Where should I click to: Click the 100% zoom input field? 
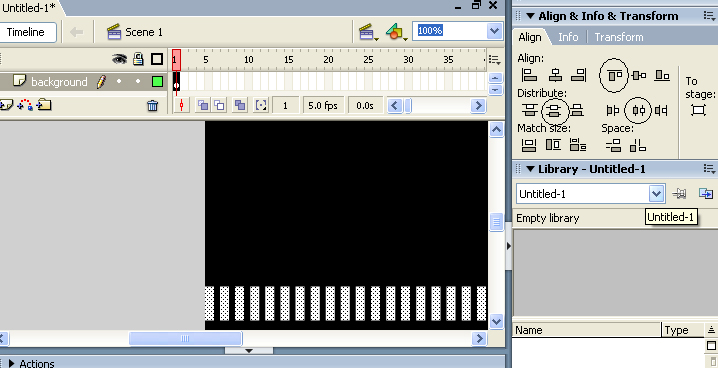(x=450, y=31)
